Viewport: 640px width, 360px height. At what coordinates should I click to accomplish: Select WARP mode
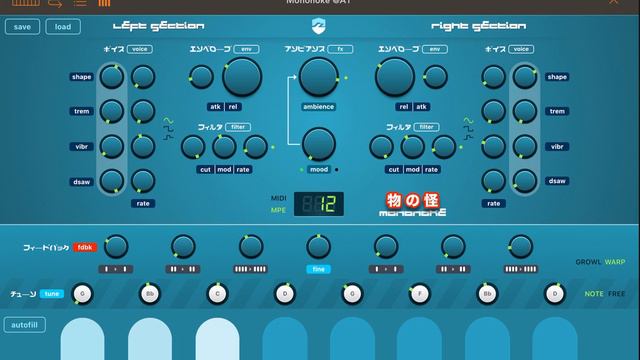click(615, 262)
